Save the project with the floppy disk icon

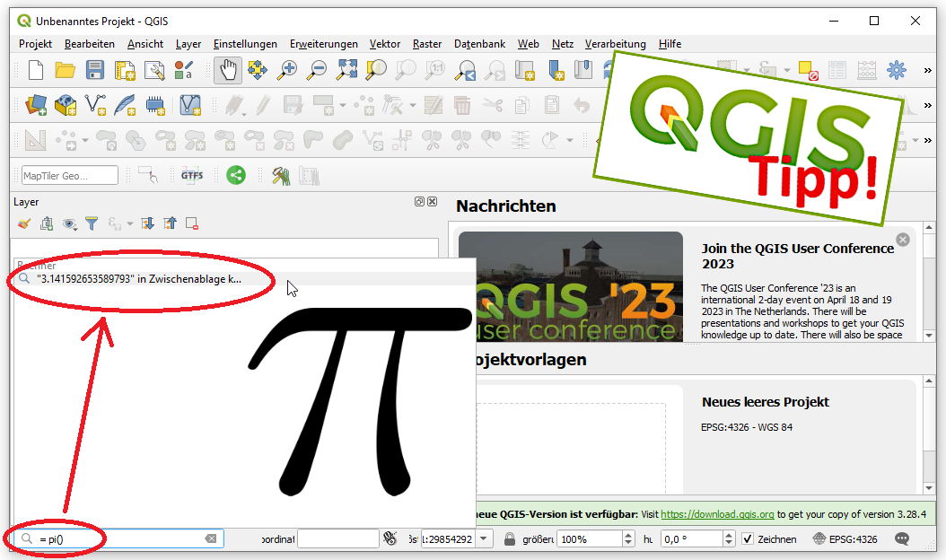(x=95, y=70)
